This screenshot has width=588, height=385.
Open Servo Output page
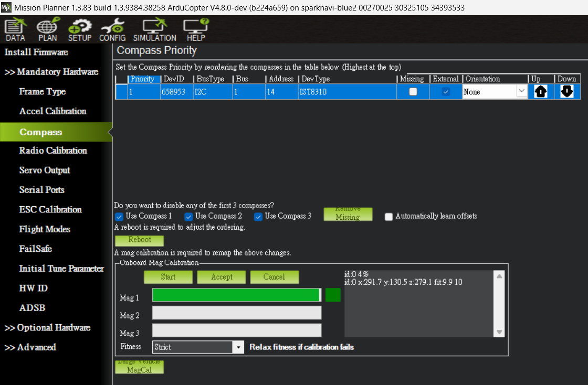45,170
